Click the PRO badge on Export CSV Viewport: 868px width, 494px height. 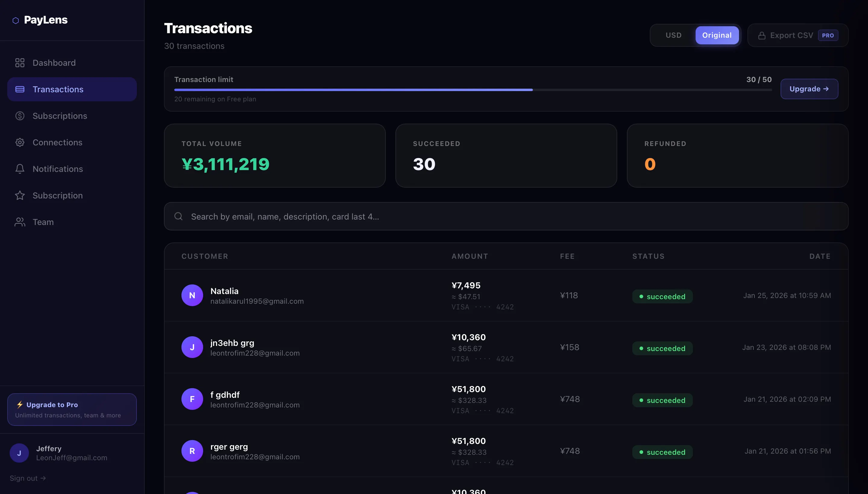click(828, 35)
